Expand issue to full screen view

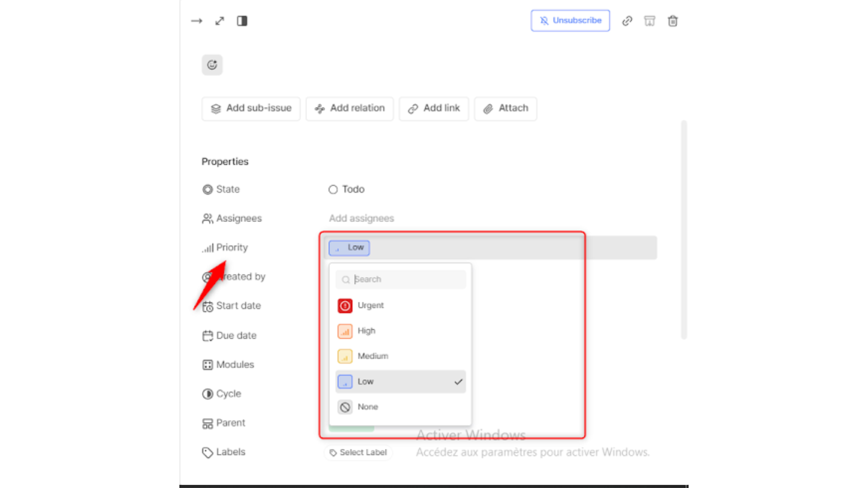pyautogui.click(x=220, y=21)
